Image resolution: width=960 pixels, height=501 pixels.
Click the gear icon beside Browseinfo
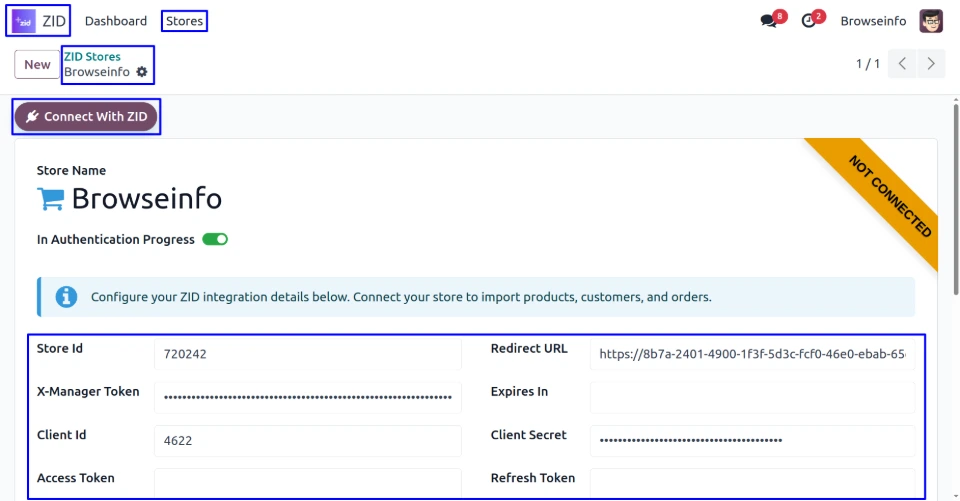click(x=141, y=72)
